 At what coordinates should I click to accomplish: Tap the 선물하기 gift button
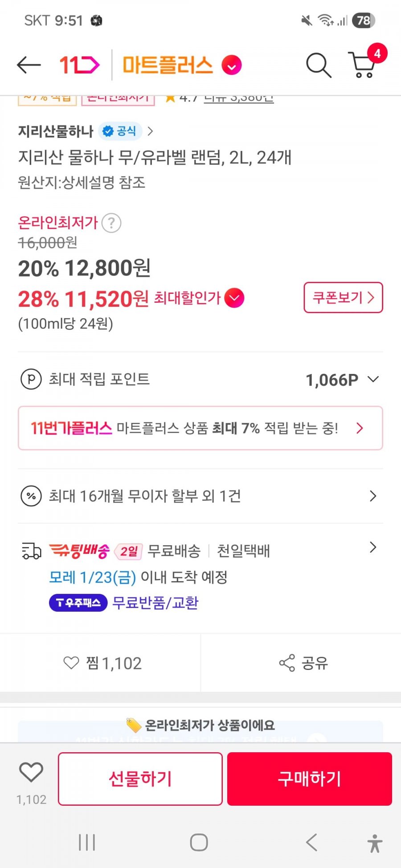click(140, 779)
